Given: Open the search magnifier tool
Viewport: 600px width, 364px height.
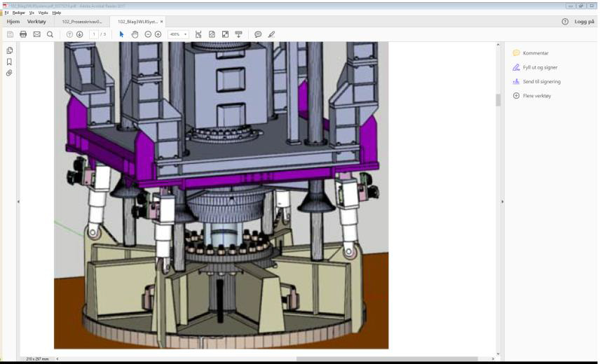Looking at the screenshot, I should point(50,34).
